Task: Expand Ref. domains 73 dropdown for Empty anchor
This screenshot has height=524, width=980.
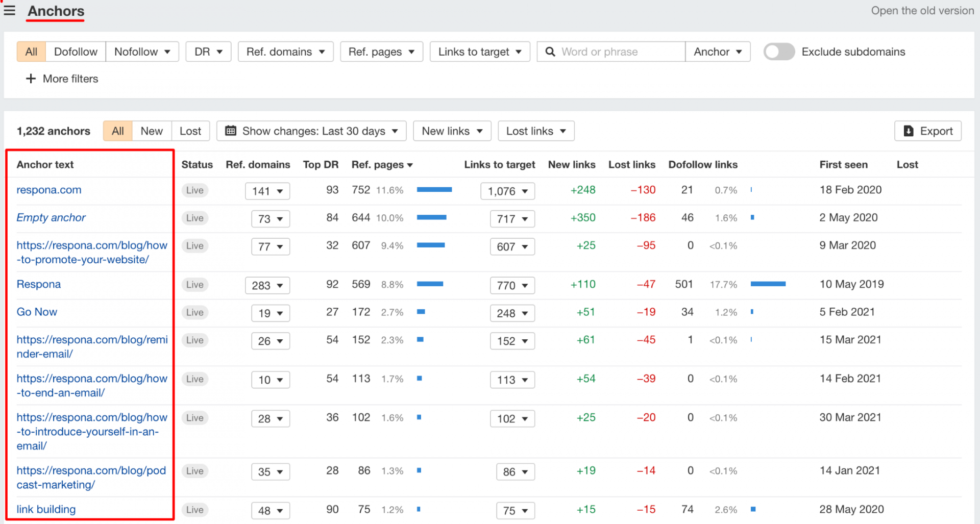Action: point(271,219)
